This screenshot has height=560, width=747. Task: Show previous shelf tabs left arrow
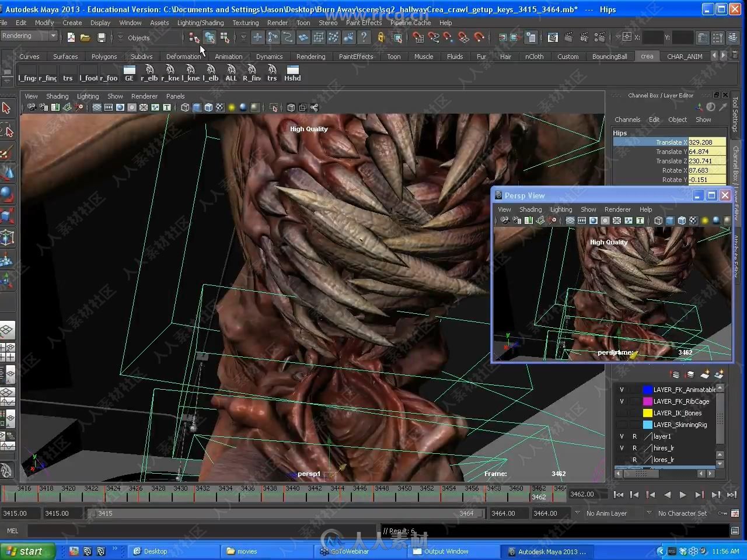[x=715, y=56]
